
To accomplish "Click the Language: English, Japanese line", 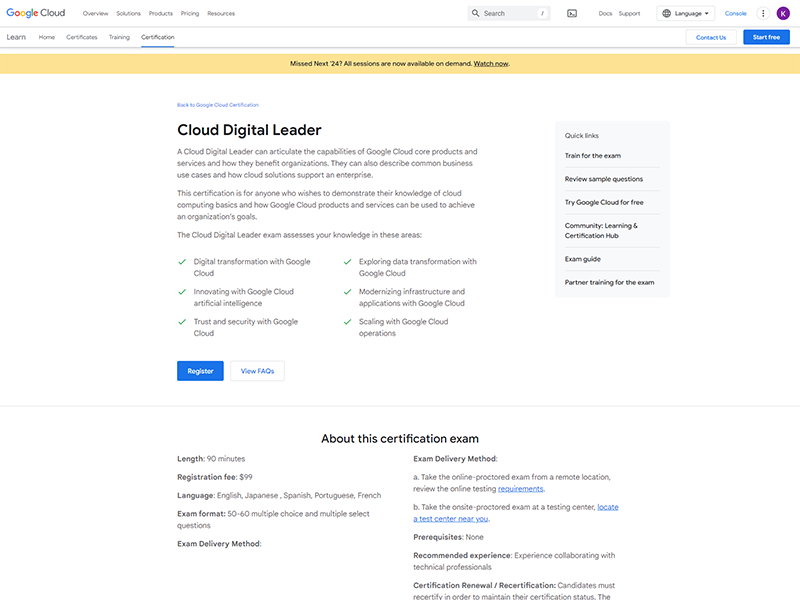I will pyautogui.click(x=279, y=495).
